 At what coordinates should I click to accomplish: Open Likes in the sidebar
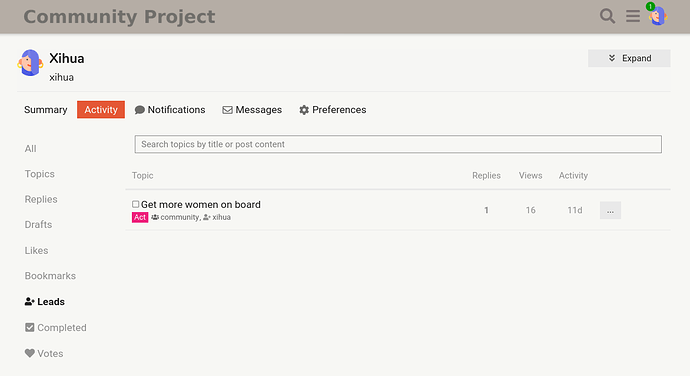(x=37, y=251)
